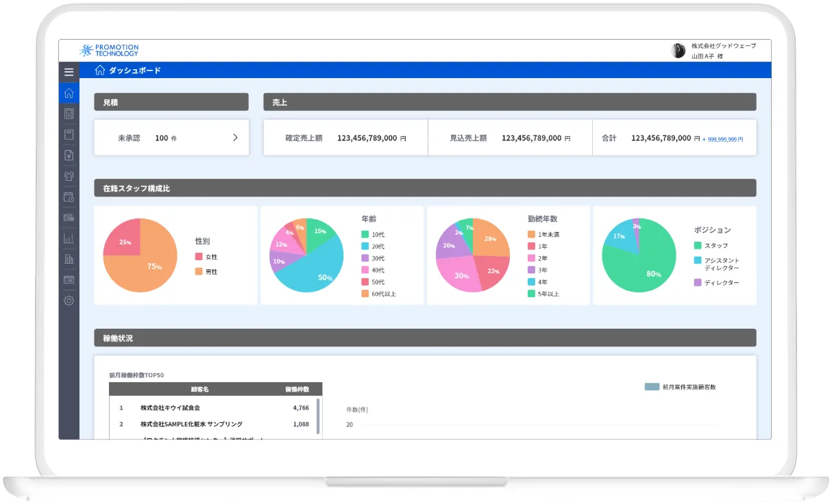Click the user name 山田 A子 様

click(707, 56)
